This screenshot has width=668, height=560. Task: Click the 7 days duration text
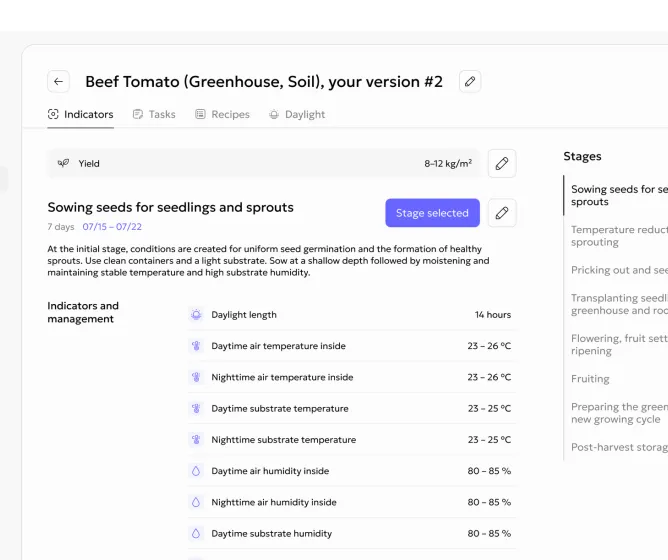coord(60,227)
